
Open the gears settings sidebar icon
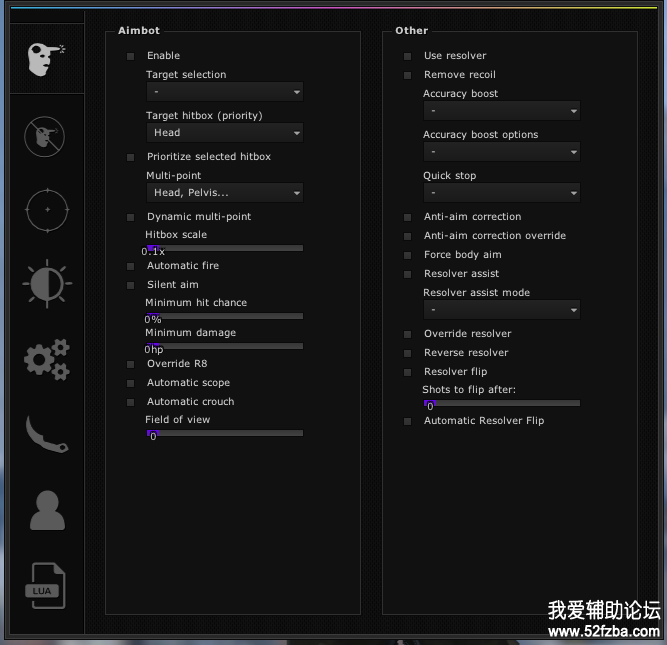click(x=46, y=359)
